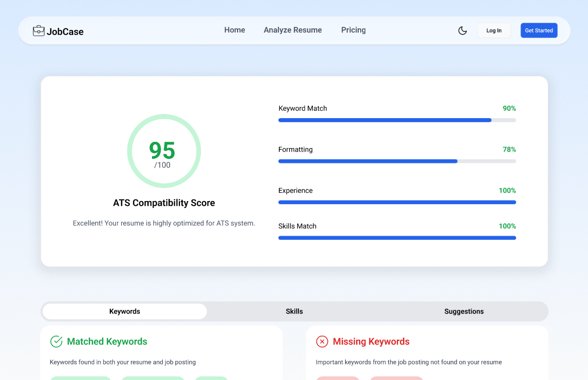This screenshot has height=380, width=588.
Task: Click the red X Missing Keywords icon
Action: click(322, 341)
